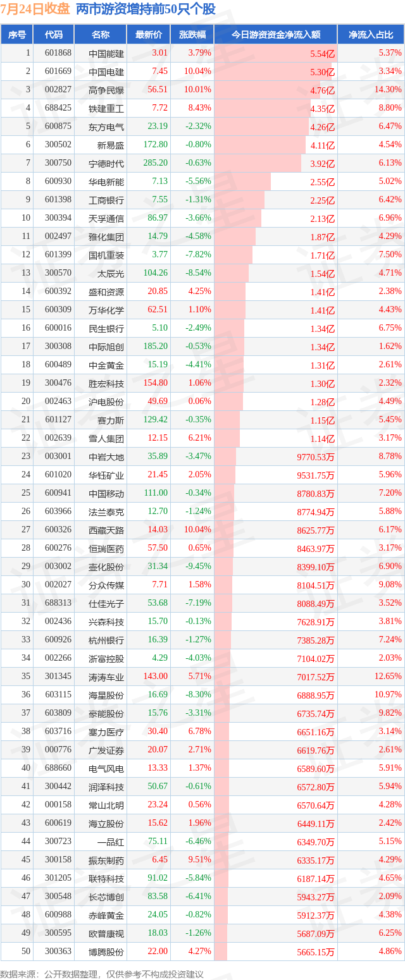
Task: Click stock name 电气风电
Action: coord(106,768)
